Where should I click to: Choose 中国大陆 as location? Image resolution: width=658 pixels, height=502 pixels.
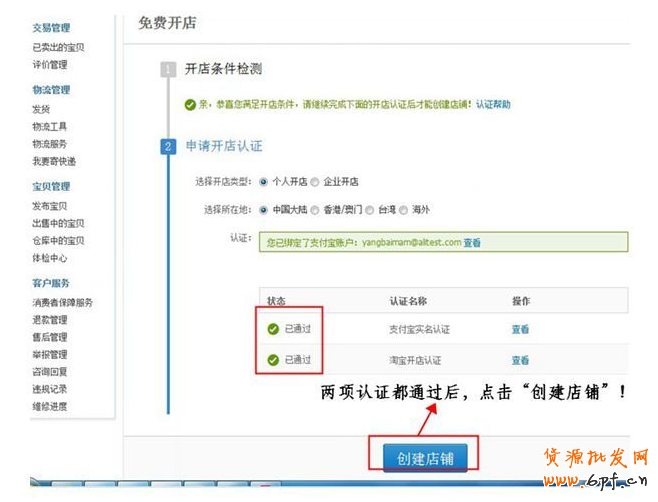click(264, 210)
